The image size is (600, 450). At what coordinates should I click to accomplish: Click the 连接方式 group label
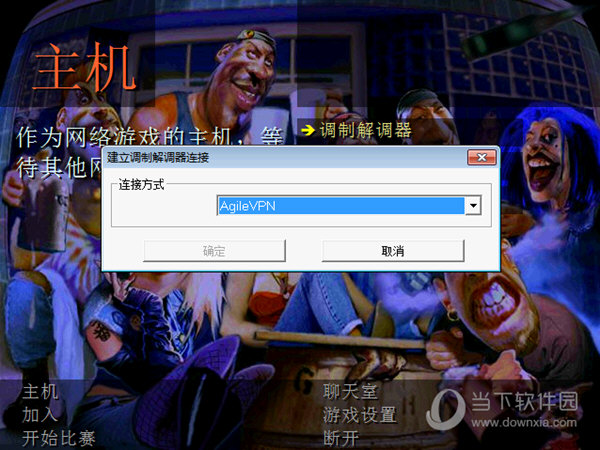[141, 185]
